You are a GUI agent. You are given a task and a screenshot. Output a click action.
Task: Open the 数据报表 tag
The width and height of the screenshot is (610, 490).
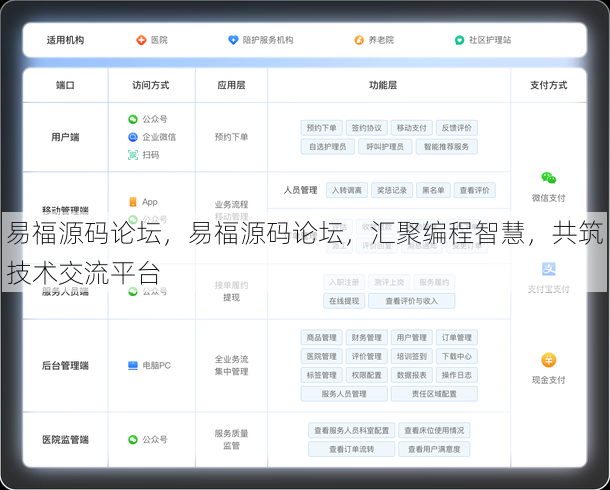click(412, 375)
